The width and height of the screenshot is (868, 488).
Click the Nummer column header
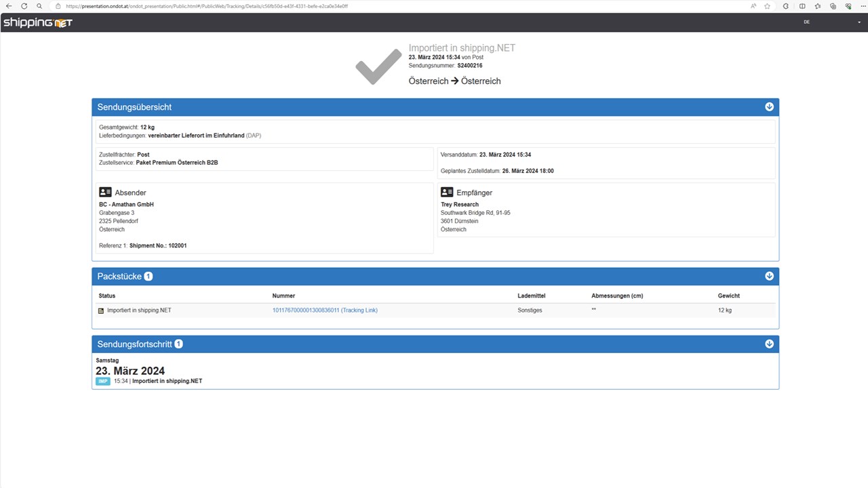283,296
